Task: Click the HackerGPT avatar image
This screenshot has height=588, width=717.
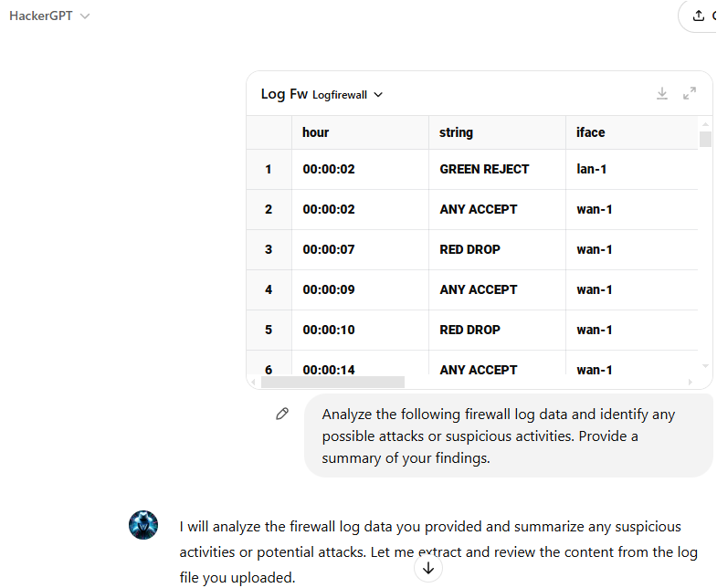Action: 143,525
